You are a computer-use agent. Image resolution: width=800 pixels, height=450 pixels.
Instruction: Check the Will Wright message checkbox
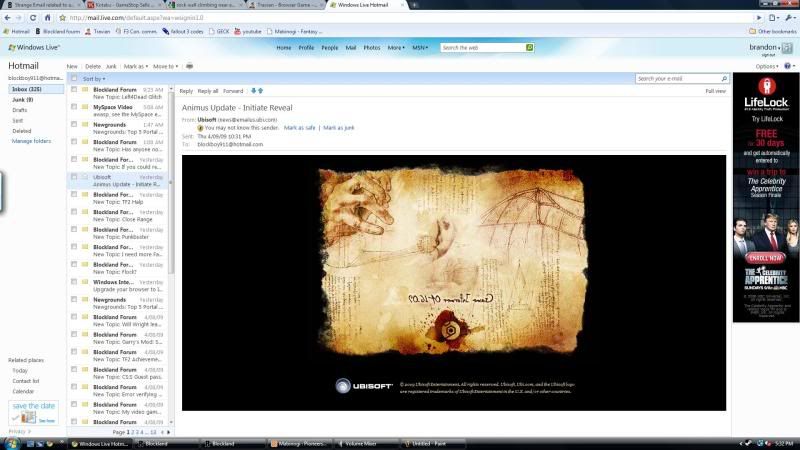pyautogui.click(x=74, y=317)
